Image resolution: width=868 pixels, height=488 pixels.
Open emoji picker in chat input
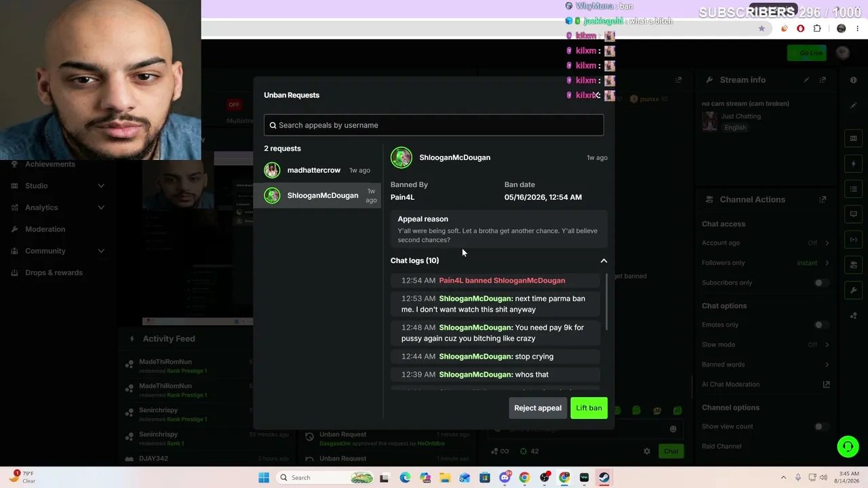click(673, 428)
